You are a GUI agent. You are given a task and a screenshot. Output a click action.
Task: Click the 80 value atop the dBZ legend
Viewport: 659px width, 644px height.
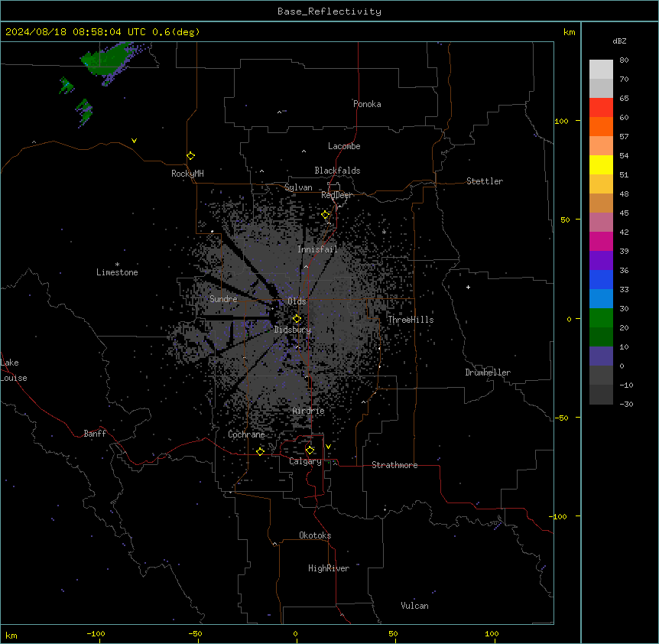[624, 60]
